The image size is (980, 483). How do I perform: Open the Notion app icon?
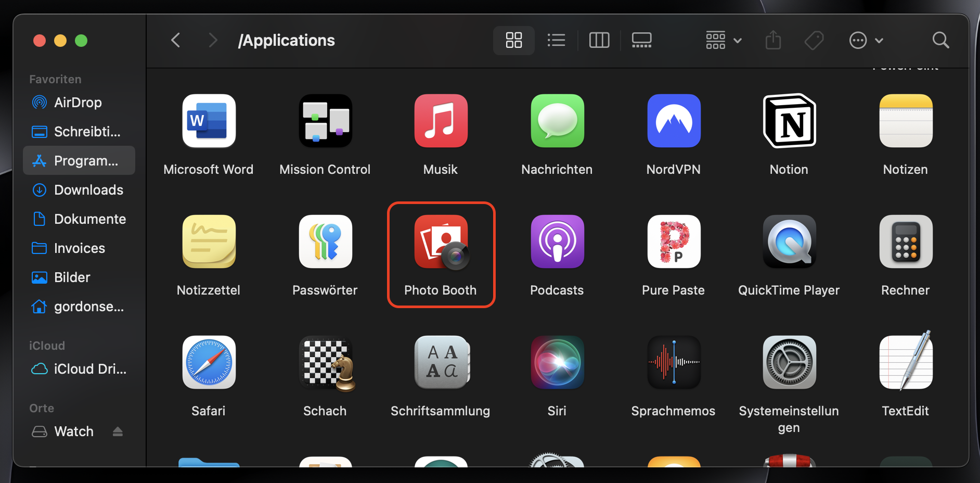789,121
